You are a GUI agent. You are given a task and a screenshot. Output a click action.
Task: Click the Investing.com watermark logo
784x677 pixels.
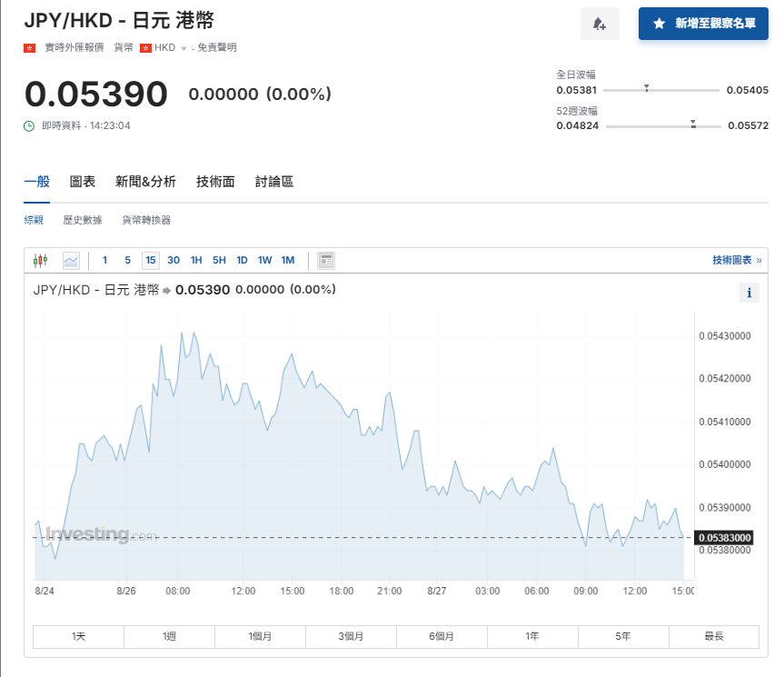click(x=88, y=534)
